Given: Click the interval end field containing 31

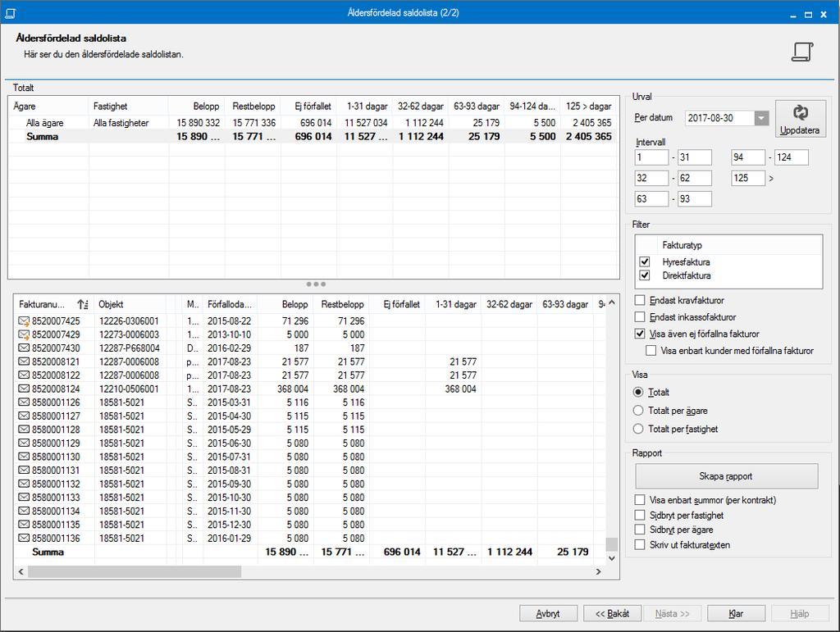Looking at the screenshot, I should coord(694,157).
